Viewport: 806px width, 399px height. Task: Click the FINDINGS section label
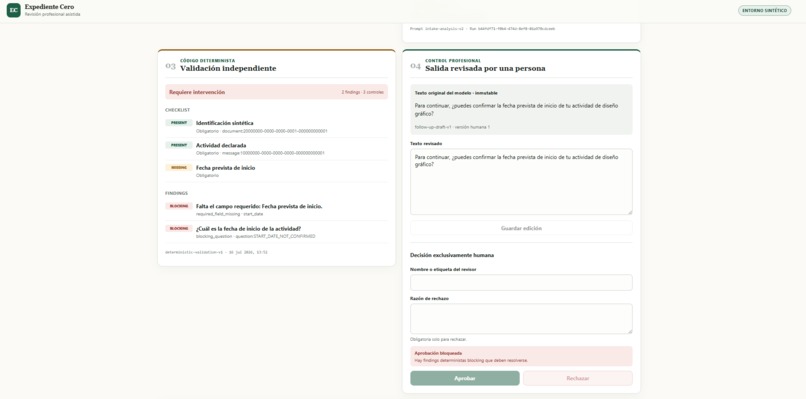tap(176, 193)
